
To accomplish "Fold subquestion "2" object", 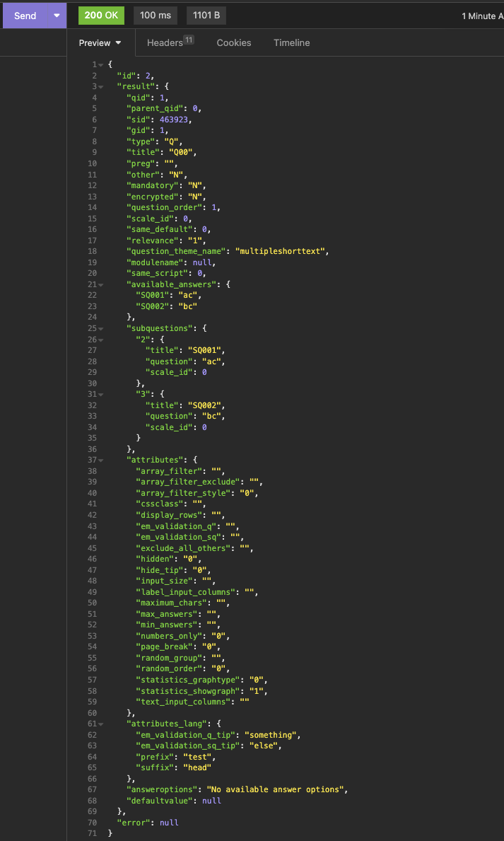I will 101,339.
